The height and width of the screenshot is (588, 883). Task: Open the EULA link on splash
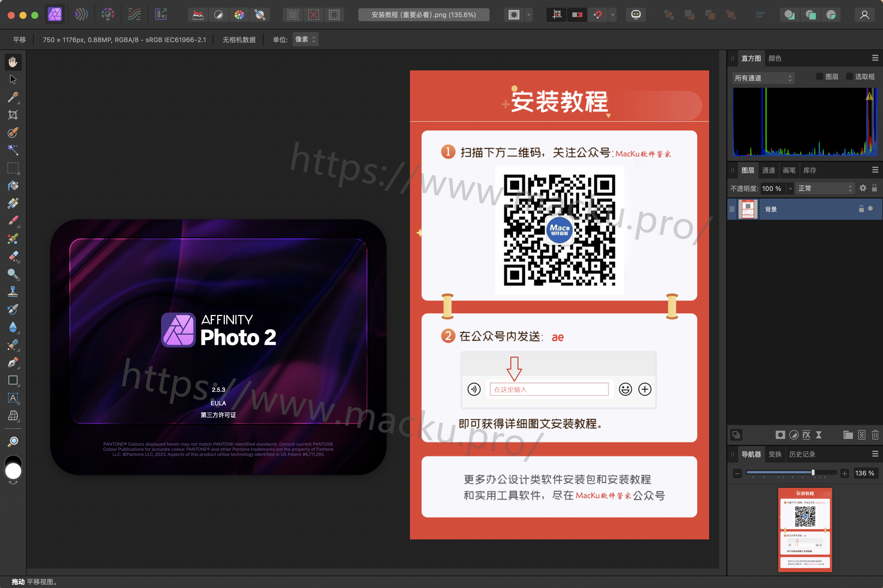click(218, 403)
